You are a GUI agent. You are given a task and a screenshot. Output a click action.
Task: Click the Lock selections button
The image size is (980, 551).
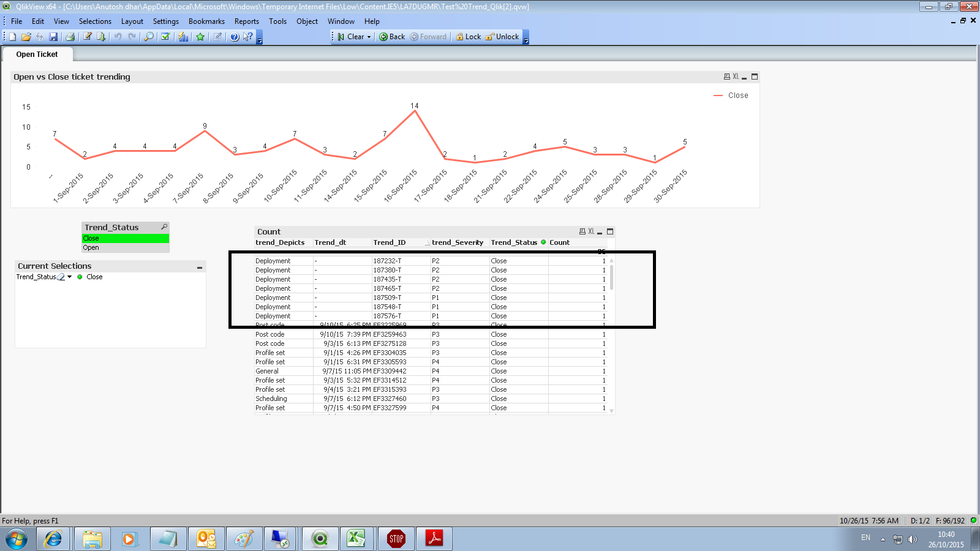(x=469, y=37)
